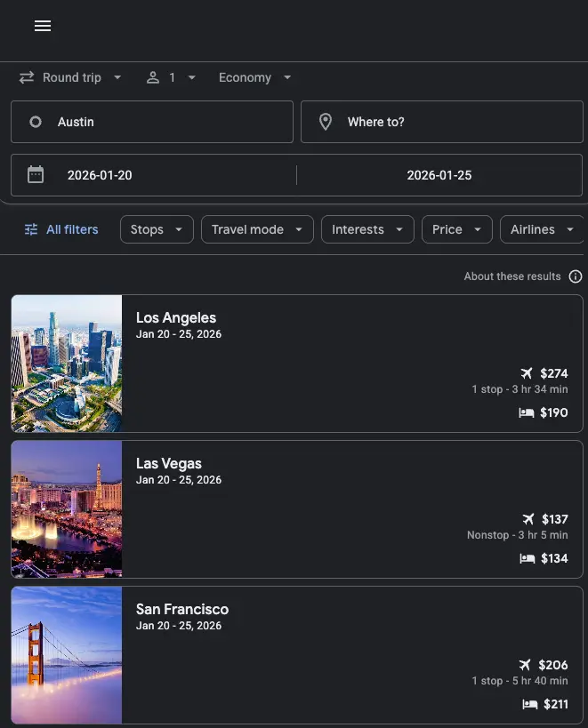
Task: Click Los Angeles hotel price $190
Action: [x=554, y=412]
